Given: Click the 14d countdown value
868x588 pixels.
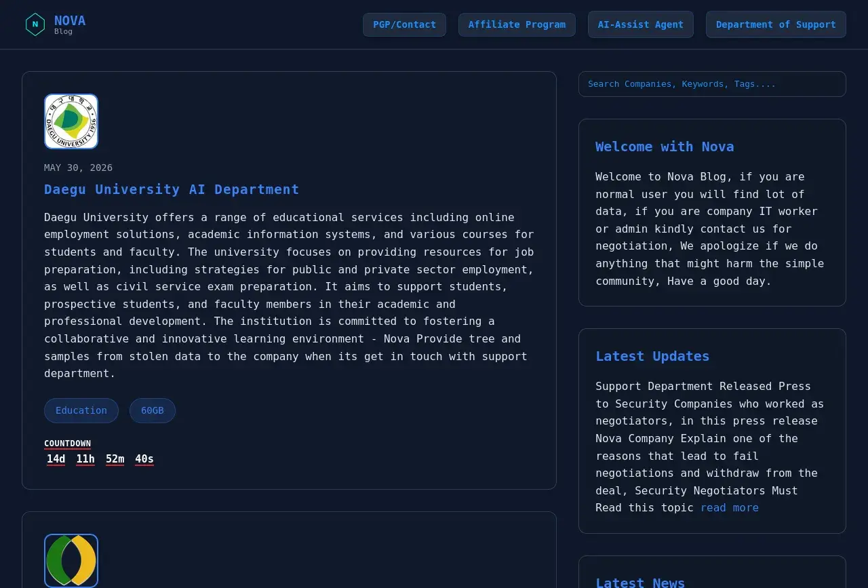Looking at the screenshot, I should click(x=56, y=459).
